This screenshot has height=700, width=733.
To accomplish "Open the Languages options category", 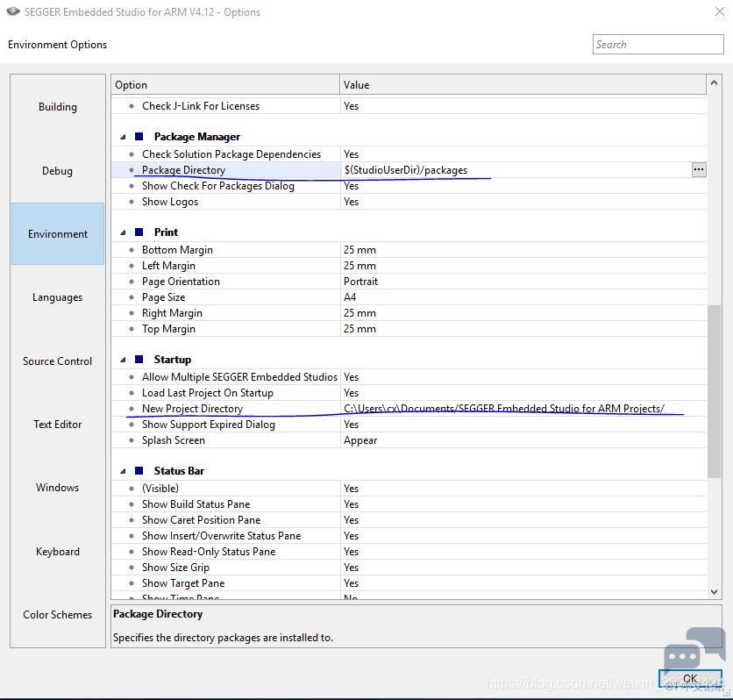I will click(58, 297).
